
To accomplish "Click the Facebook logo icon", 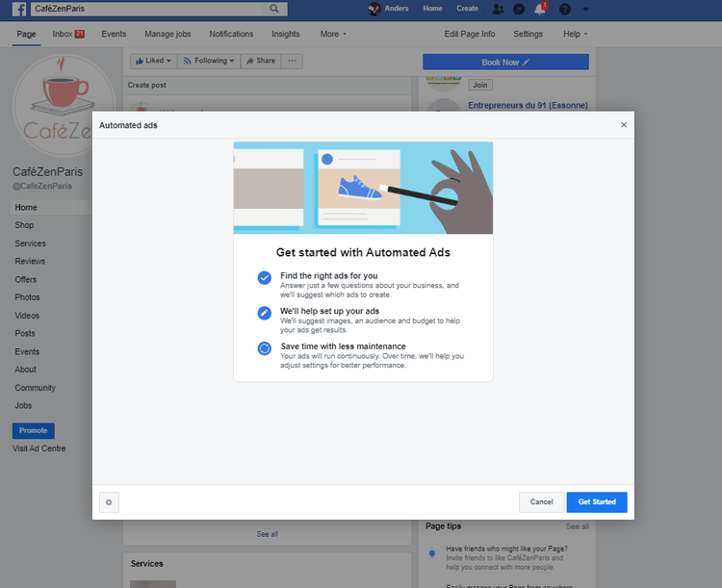I will pyautogui.click(x=19, y=9).
